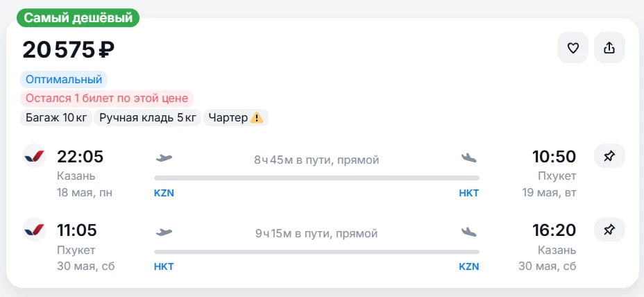Click the 'Ручная кладь 5 кг' tag
This screenshot has height=297, width=644.
148,118
